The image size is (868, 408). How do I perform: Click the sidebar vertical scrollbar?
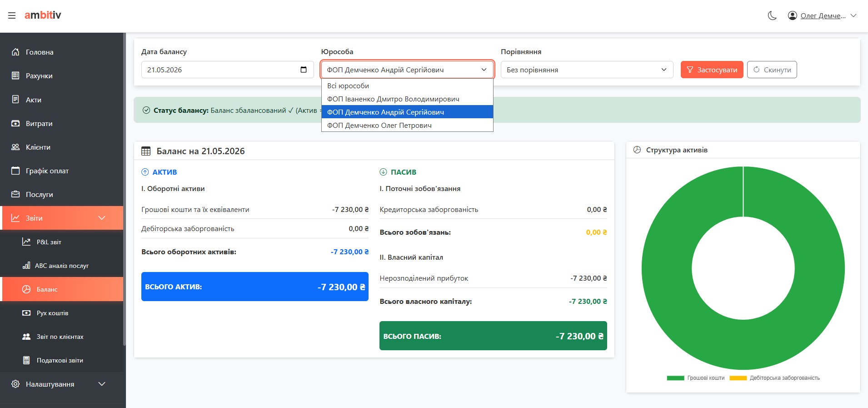tap(125, 189)
